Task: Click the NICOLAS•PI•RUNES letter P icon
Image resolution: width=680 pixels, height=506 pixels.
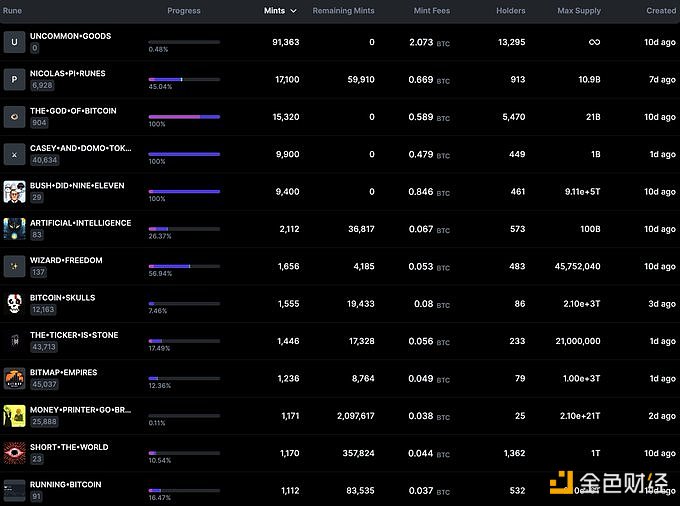Action: pyautogui.click(x=14, y=79)
